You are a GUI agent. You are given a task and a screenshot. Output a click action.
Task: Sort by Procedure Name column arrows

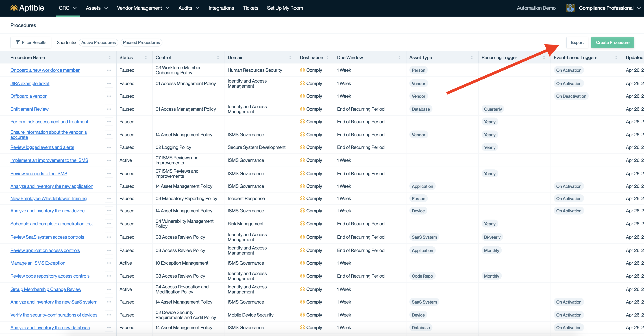tap(110, 58)
